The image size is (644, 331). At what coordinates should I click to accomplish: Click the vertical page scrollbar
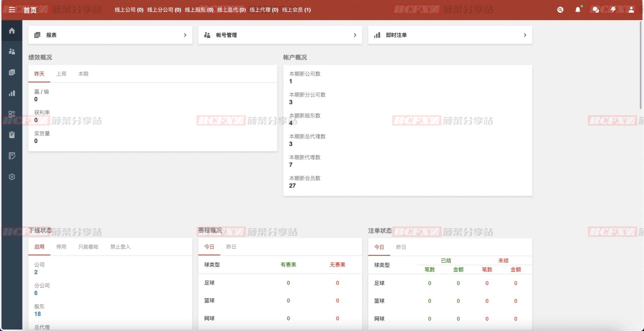640,65
